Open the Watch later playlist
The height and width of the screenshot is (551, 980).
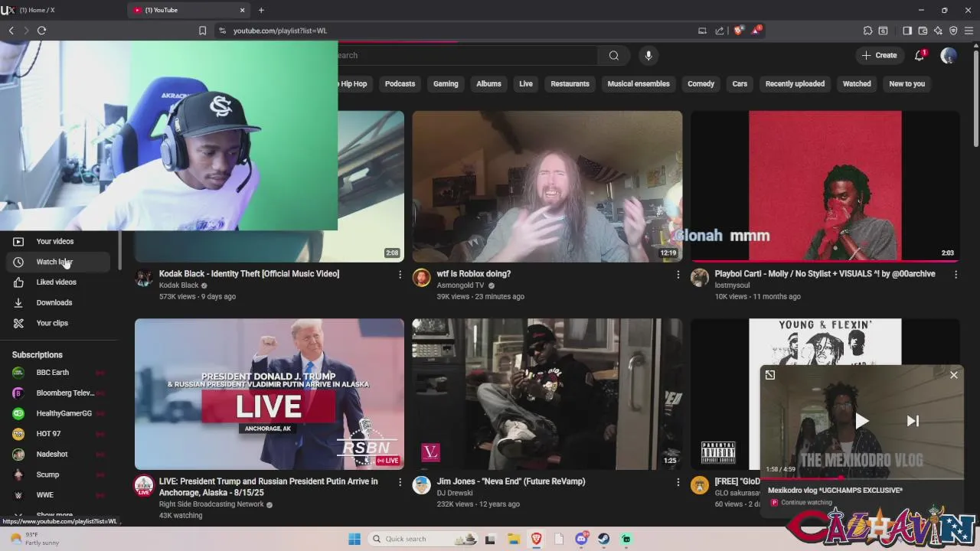pyautogui.click(x=60, y=262)
